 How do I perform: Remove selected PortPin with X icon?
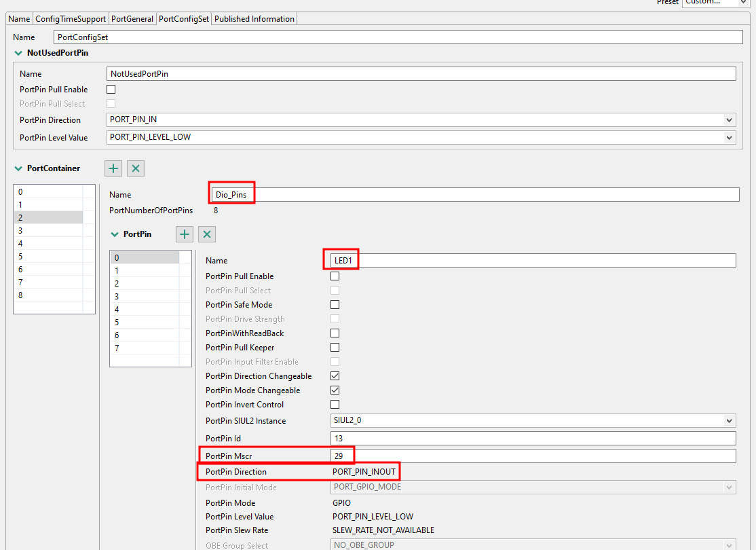pos(207,234)
